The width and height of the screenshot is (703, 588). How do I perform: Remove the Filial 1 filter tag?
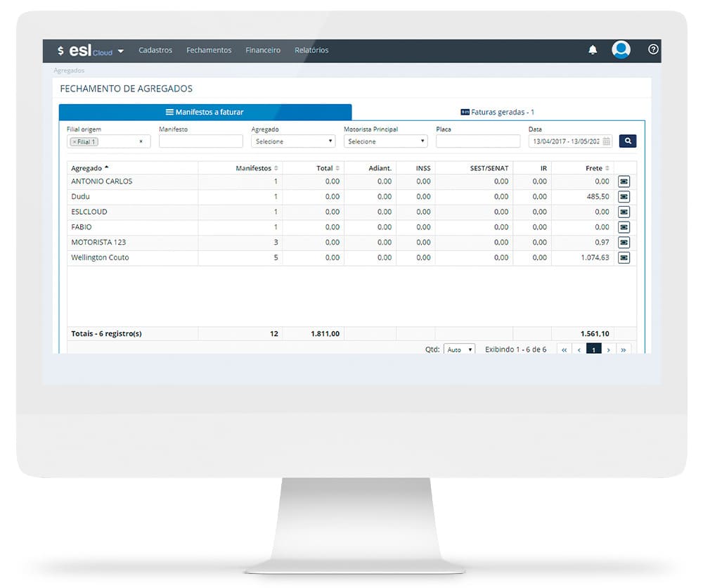(x=74, y=142)
